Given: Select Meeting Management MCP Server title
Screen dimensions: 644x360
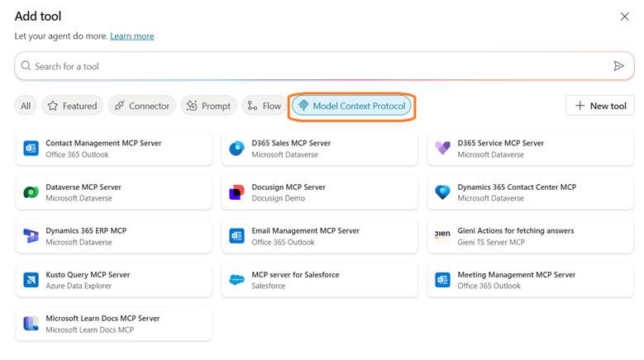Looking at the screenshot, I should 516,275.
